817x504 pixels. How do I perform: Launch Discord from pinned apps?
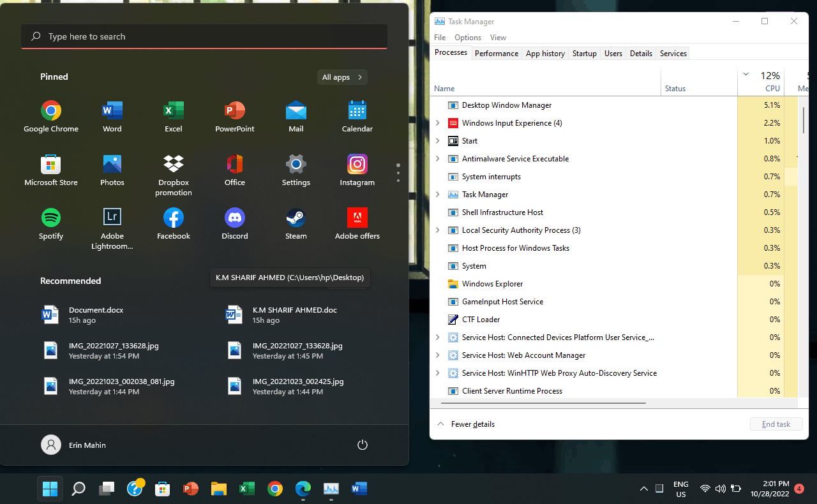[235, 223]
